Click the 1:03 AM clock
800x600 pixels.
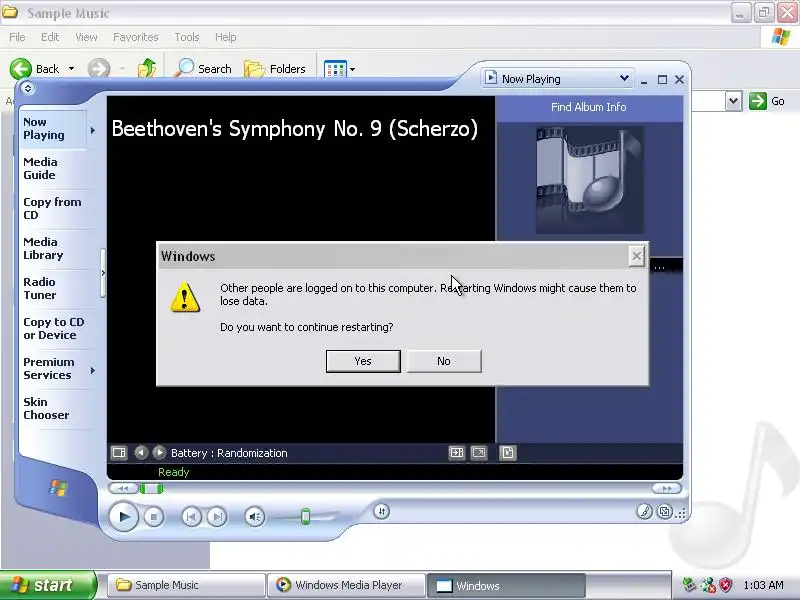coord(763,585)
